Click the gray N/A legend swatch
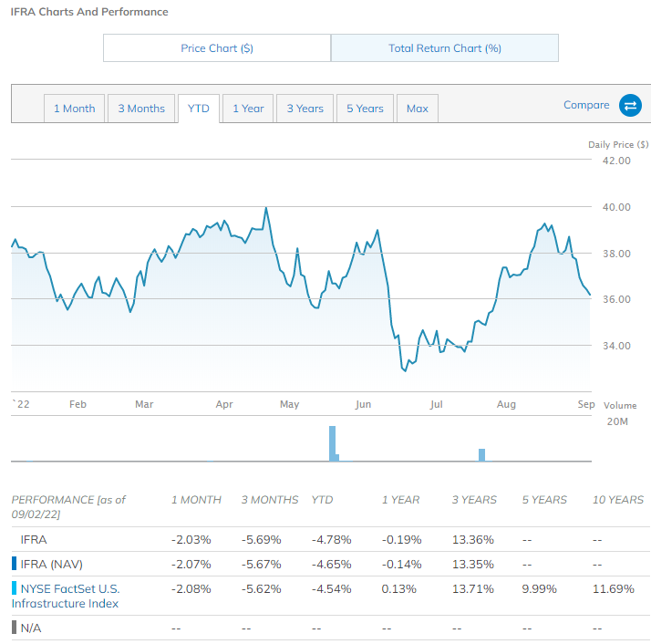The height and width of the screenshot is (644, 651). pos(14,628)
